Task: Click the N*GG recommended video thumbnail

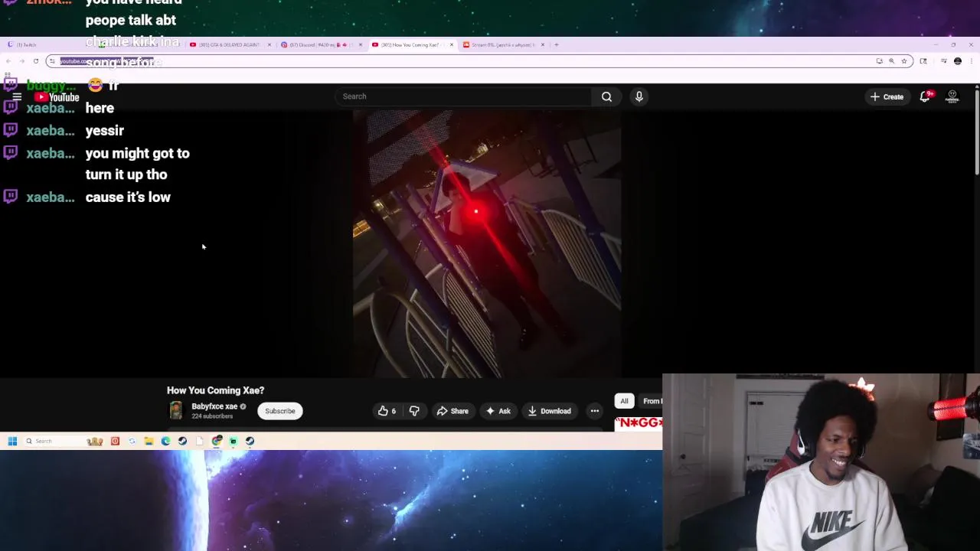Action: pos(639,422)
